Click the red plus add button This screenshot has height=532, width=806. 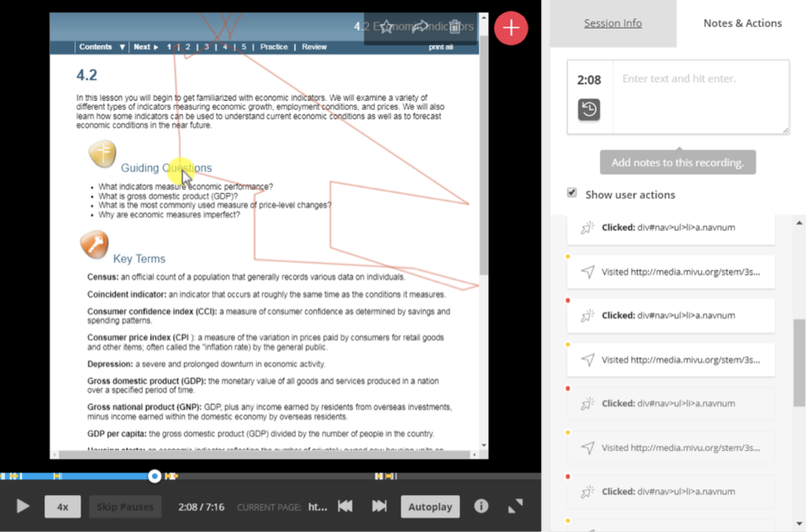click(511, 28)
